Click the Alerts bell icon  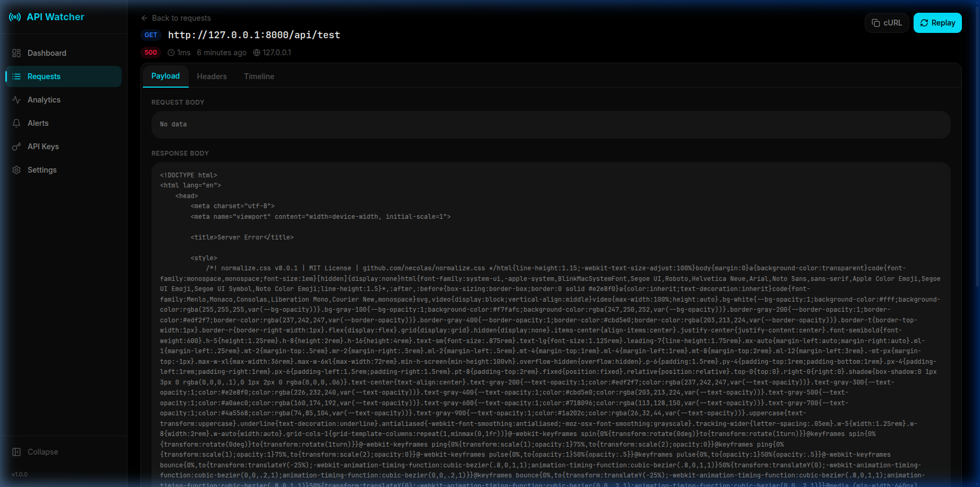pyautogui.click(x=16, y=123)
